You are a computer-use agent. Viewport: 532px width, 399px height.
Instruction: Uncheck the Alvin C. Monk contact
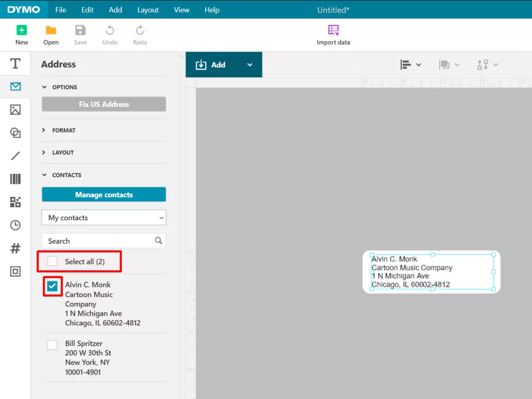(52, 286)
